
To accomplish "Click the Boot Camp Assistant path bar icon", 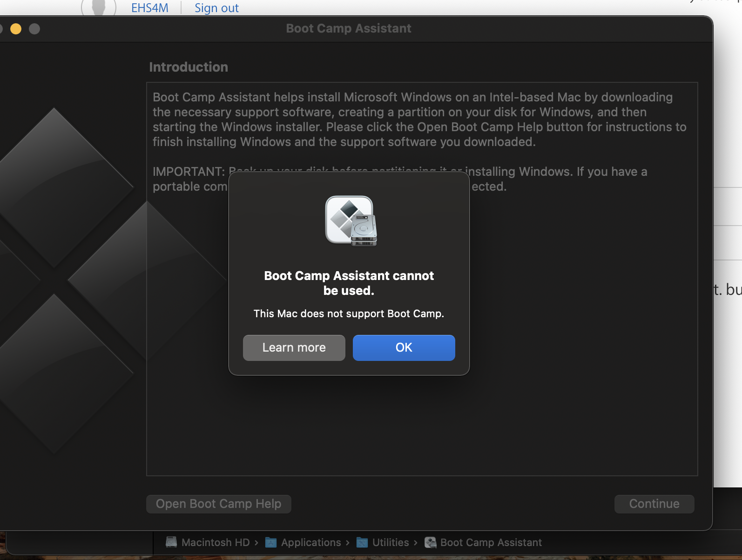I will tap(431, 542).
